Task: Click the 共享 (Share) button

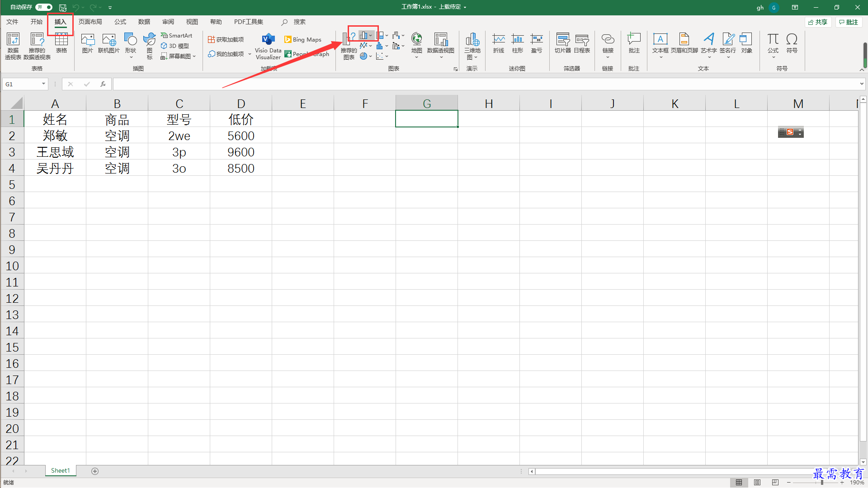Action: pos(818,22)
